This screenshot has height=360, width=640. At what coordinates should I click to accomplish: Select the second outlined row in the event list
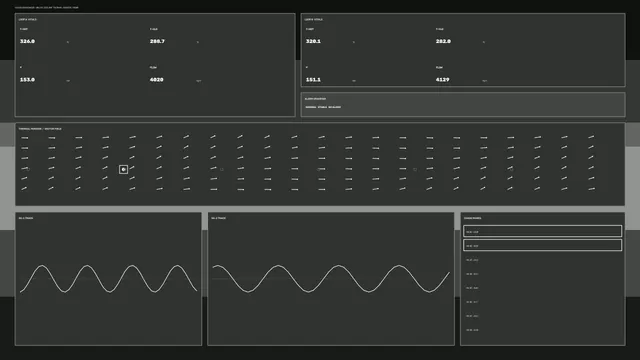coord(542,245)
